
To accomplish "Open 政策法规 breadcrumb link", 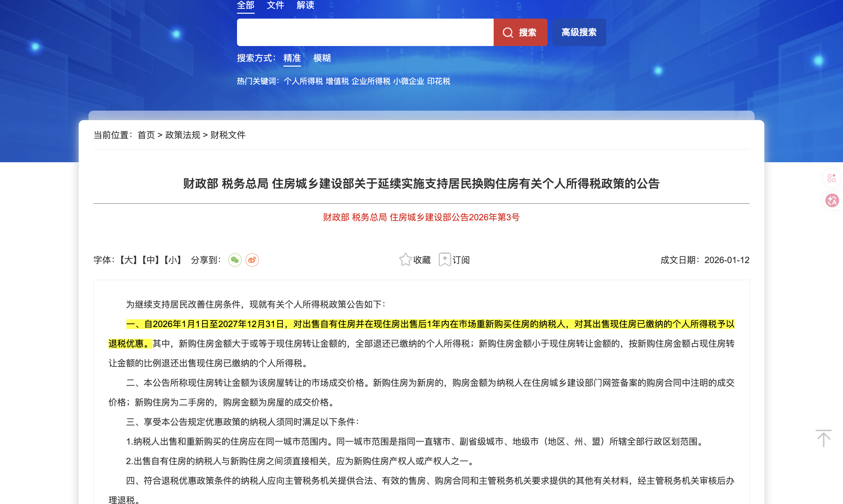I will [x=182, y=135].
